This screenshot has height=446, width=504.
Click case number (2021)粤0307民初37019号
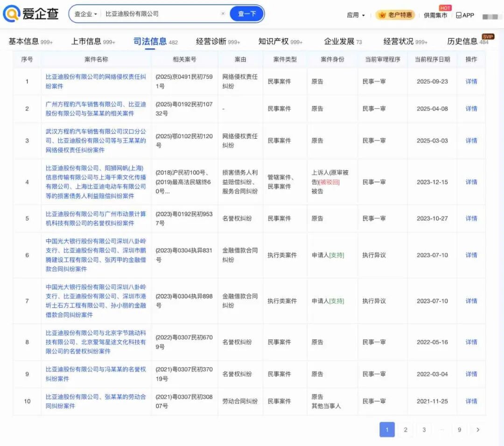[184, 374]
